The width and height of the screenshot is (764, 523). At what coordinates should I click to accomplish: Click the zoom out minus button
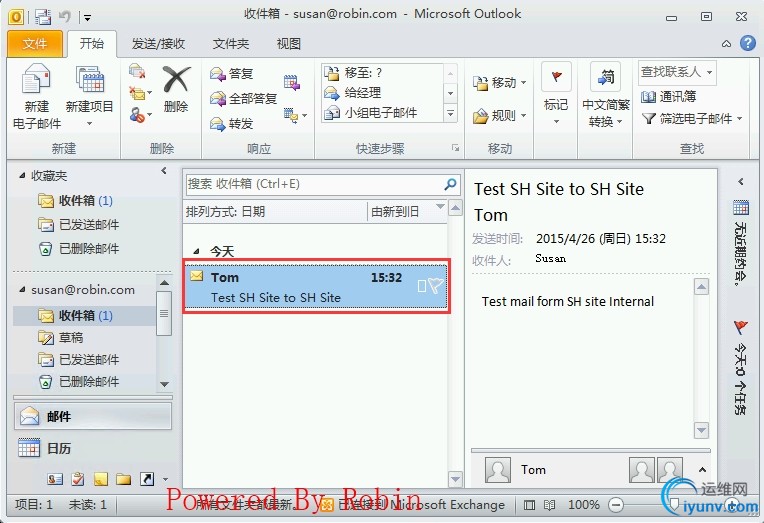[616, 505]
